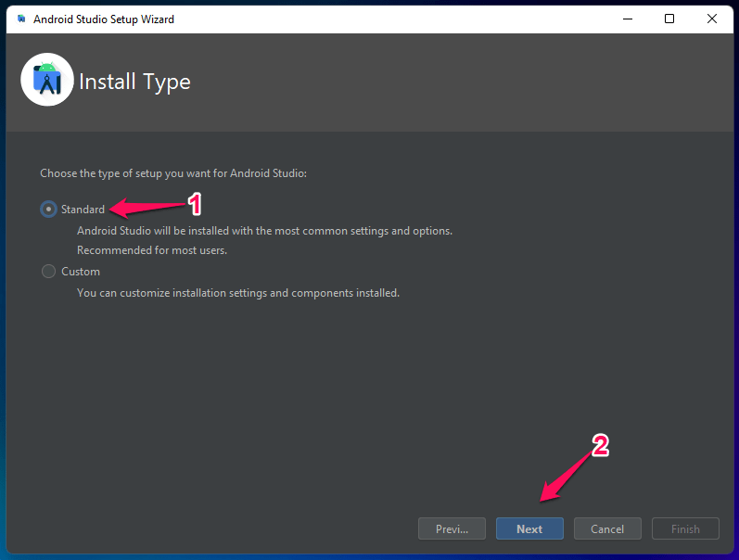The height and width of the screenshot is (560, 739).
Task: Cancel the setup wizard
Action: point(607,528)
